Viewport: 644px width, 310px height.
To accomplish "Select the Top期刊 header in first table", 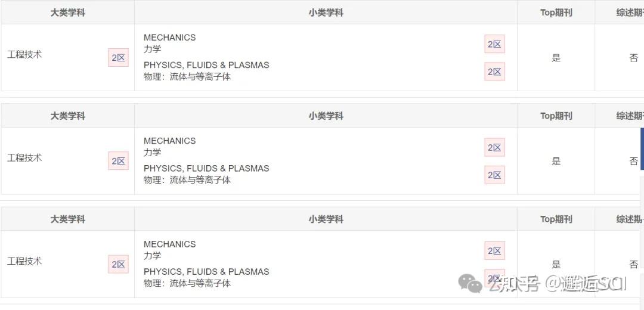I will point(556,13).
